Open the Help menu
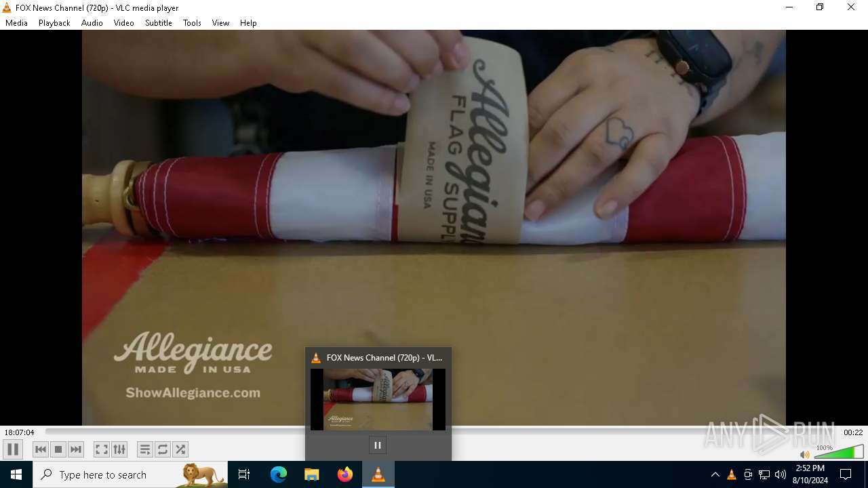The image size is (868, 488). pos(248,23)
